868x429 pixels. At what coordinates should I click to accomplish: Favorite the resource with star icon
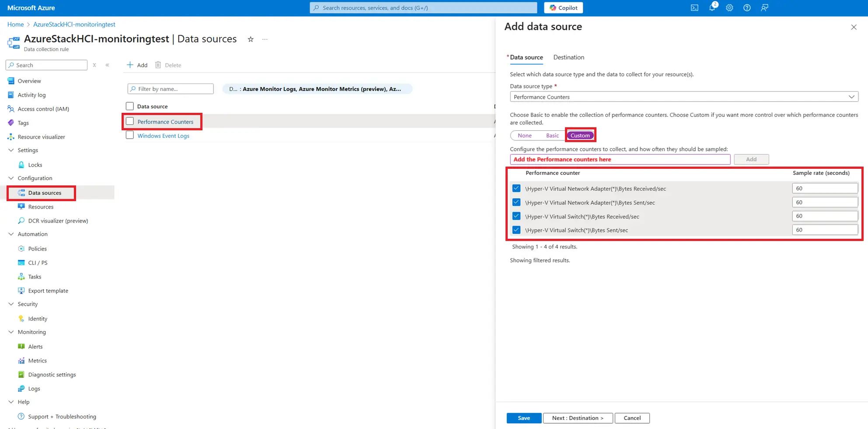pyautogui.click(x=251, y=39)
